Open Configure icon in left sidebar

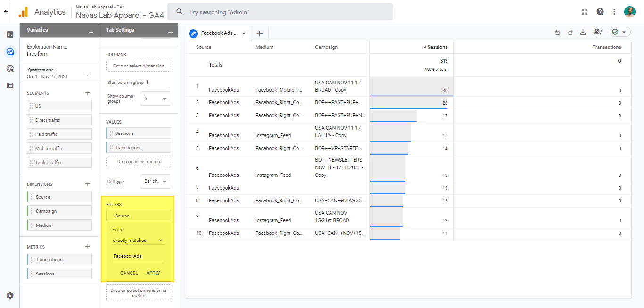(10, 85)
